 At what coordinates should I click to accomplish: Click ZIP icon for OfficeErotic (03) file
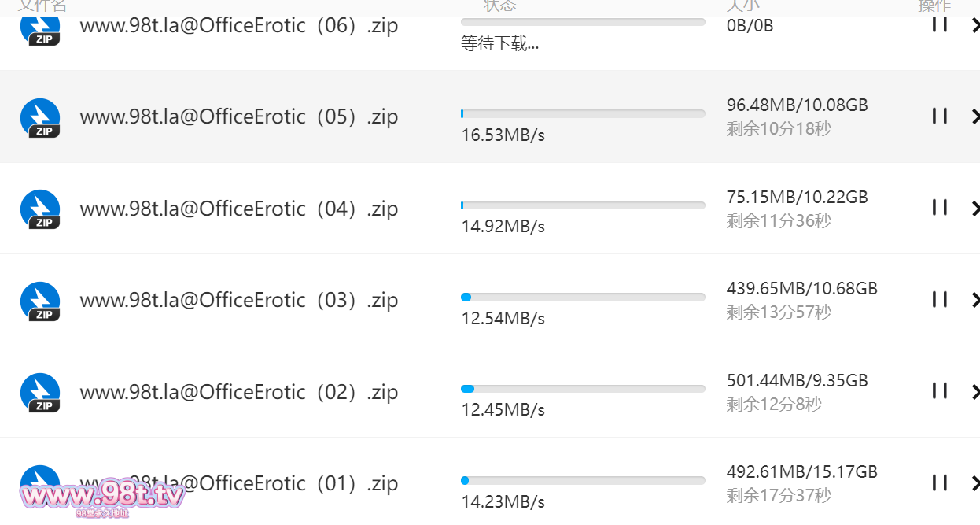coord(40,301)
